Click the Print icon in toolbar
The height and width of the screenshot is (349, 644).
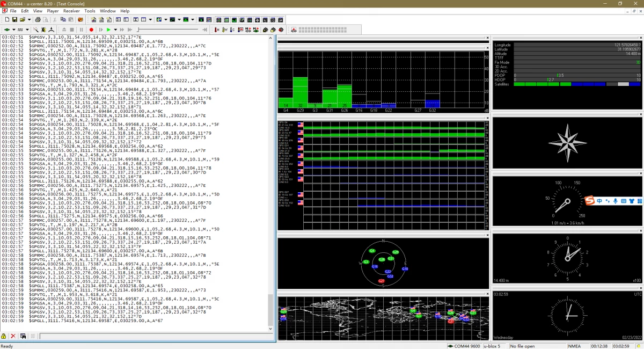point(38,20)
